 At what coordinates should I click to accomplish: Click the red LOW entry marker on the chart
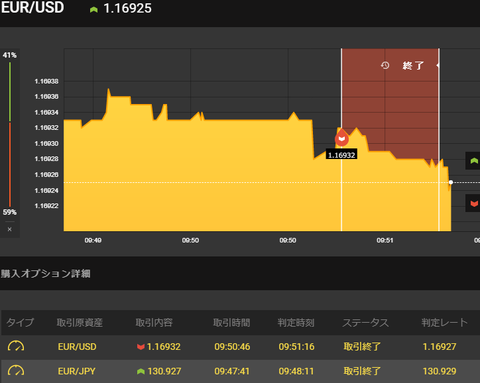342,138
